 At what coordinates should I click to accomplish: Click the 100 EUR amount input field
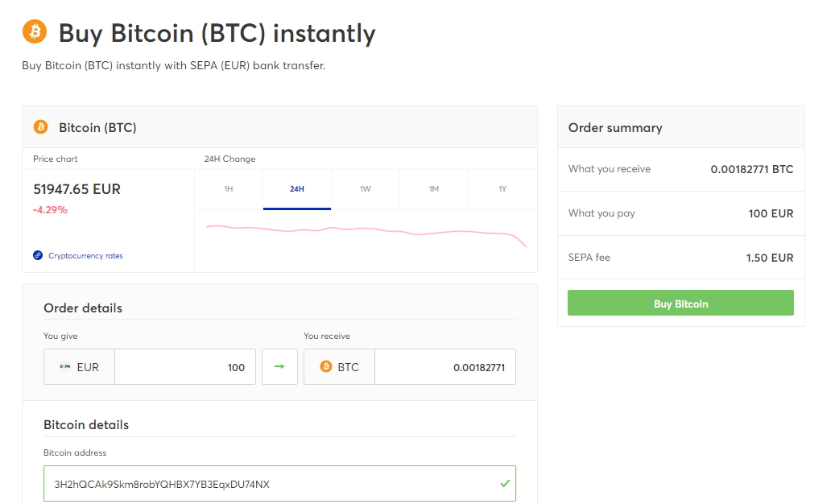click(184, 366)
